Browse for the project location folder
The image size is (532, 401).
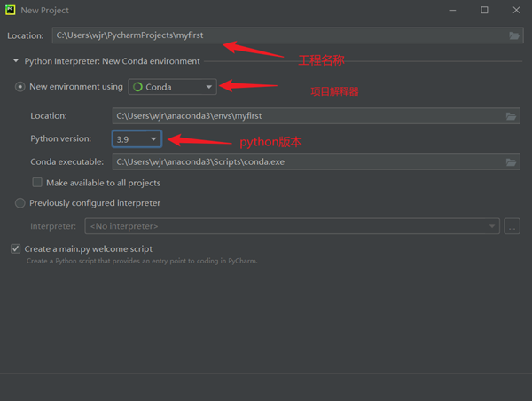point(514,35)
